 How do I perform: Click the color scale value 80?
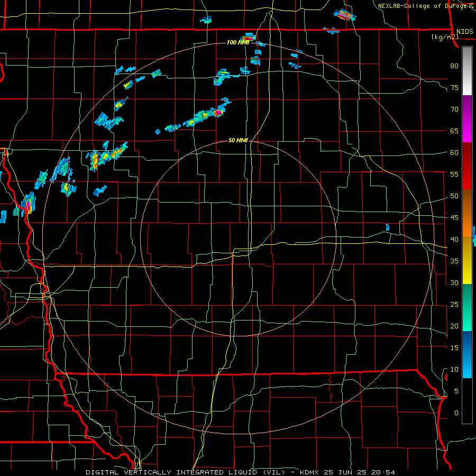(454, 66)
